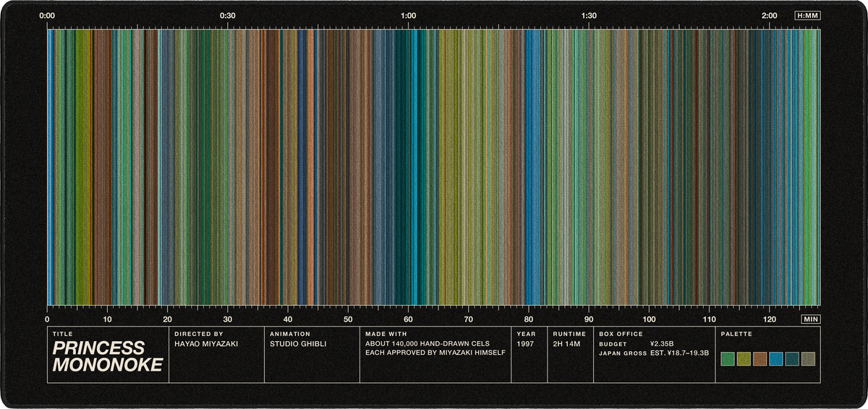868x409 pixels.
Task: Click the 2:00 time marker
Action: coord(770,15)
